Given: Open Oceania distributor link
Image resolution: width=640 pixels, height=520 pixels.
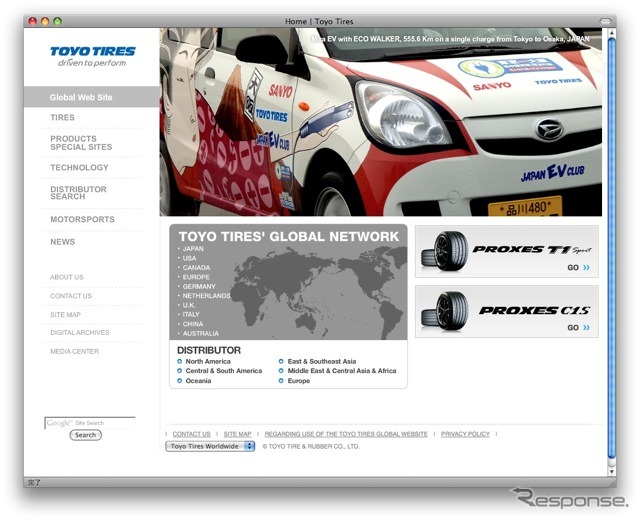Looking at the screenshot, I should tap(198, 381).
